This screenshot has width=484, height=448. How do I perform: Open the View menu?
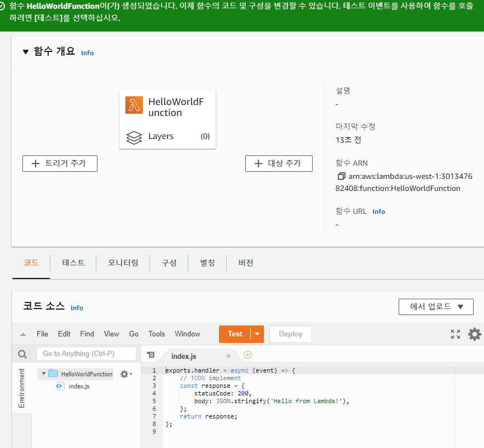coord(112,334)
